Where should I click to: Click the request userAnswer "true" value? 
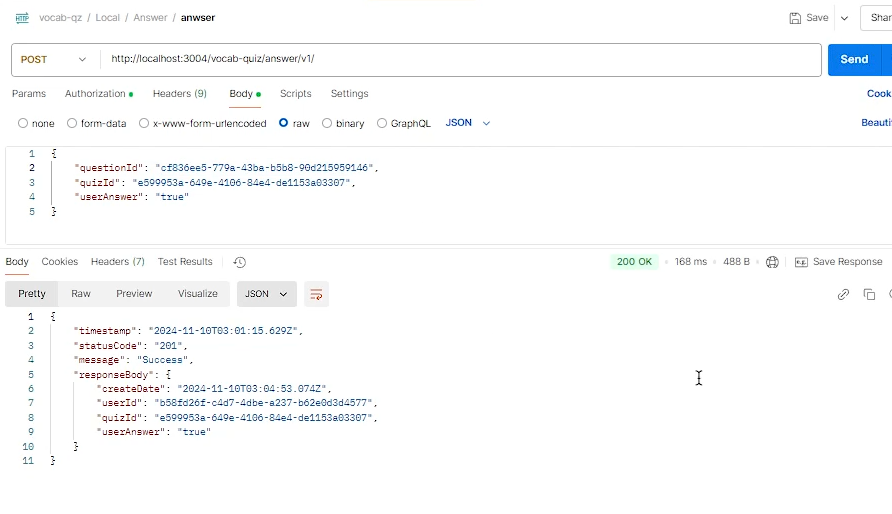coord(172,197)
